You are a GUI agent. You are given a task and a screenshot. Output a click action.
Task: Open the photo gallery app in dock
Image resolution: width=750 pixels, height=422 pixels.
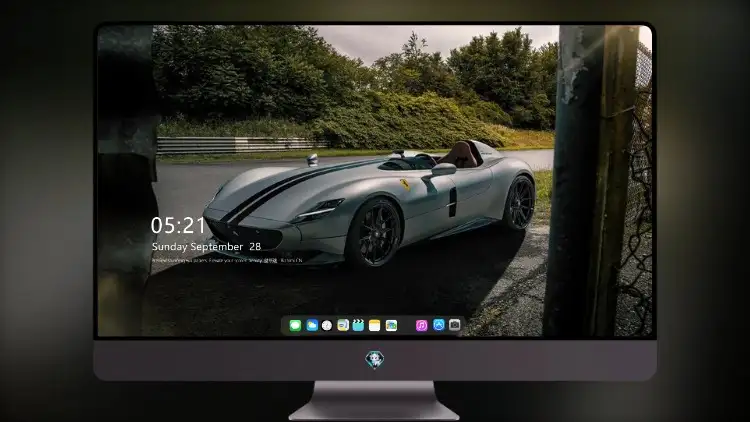pyautogui.click(x=391, y=325)
